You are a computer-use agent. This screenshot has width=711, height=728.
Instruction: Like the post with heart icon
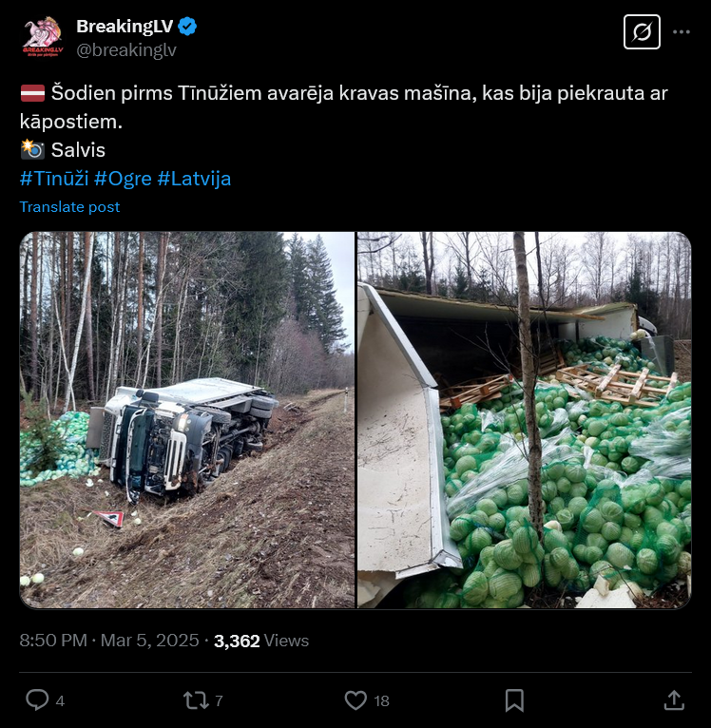355,700
